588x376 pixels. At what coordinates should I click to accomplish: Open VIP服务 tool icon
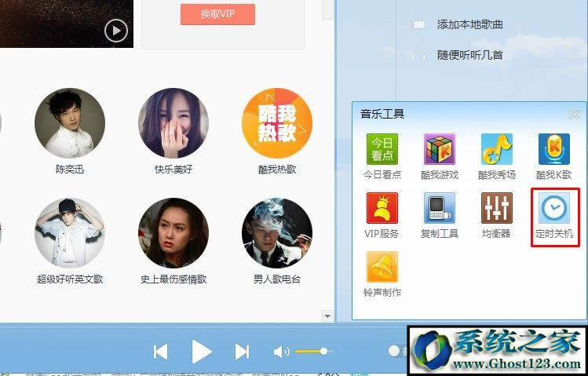coord(382,208)
